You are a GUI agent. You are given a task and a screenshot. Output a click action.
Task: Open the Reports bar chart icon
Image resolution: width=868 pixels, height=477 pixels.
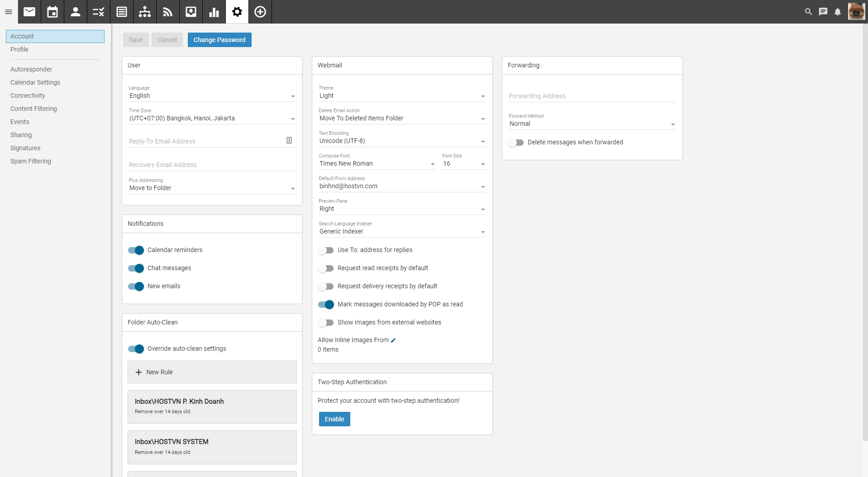click(x=214, y=12)
